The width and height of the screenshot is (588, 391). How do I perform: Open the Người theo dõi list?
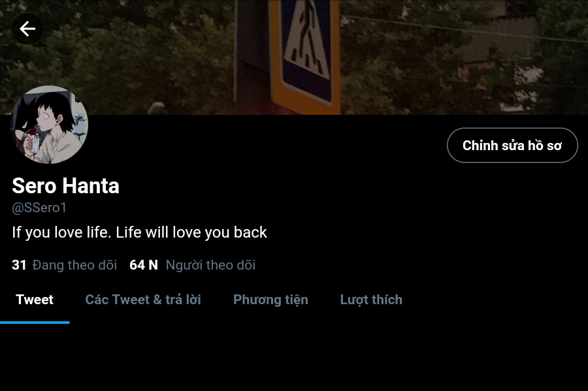point(210,265)
